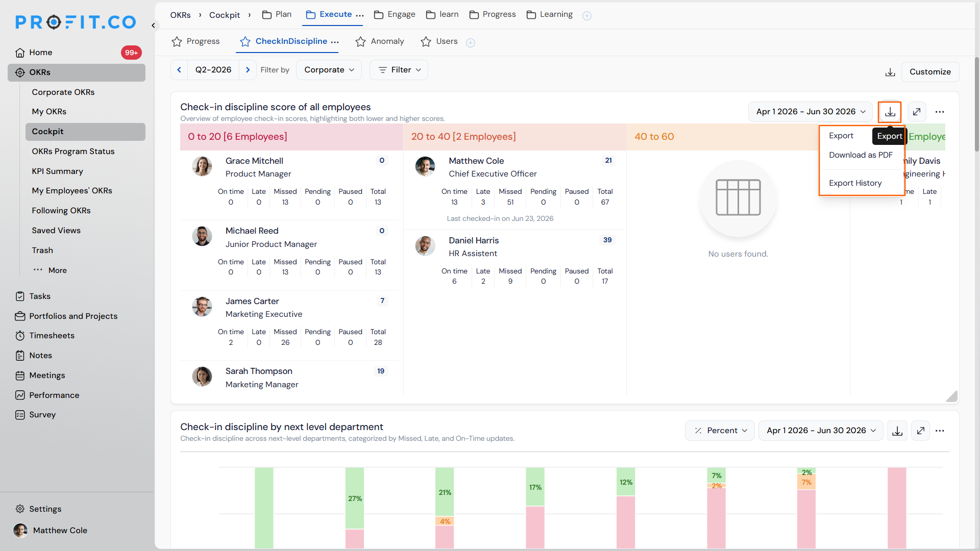Choose Download as PDF
This screenshot has height=551, width=980.
pyautogui.click(x=861, y=155)
